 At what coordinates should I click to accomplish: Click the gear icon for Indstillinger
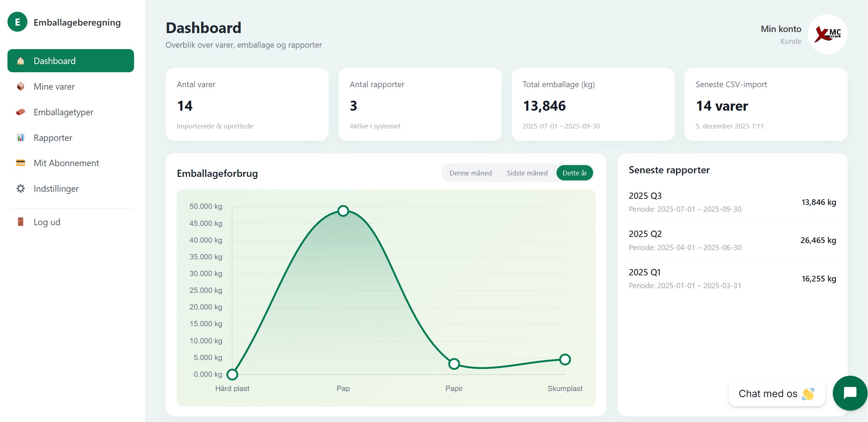click(x=21, y=189)
